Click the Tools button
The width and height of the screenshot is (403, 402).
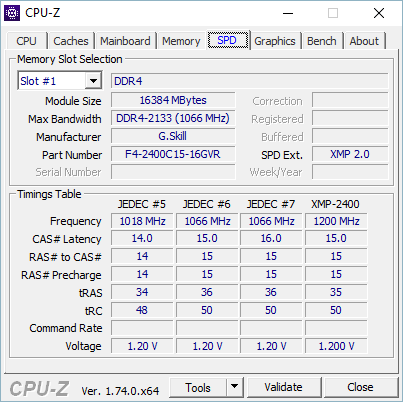tap(198, 387)
